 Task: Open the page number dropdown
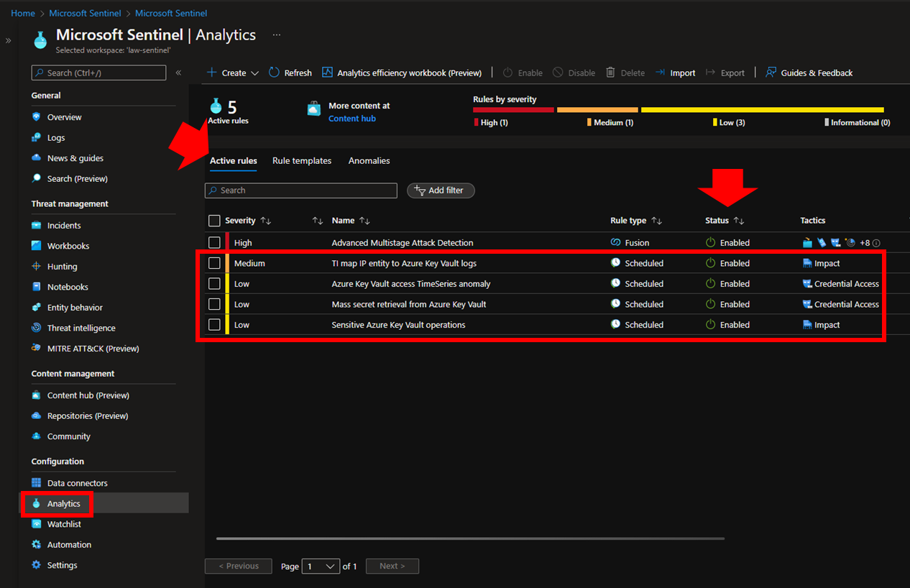321,566
